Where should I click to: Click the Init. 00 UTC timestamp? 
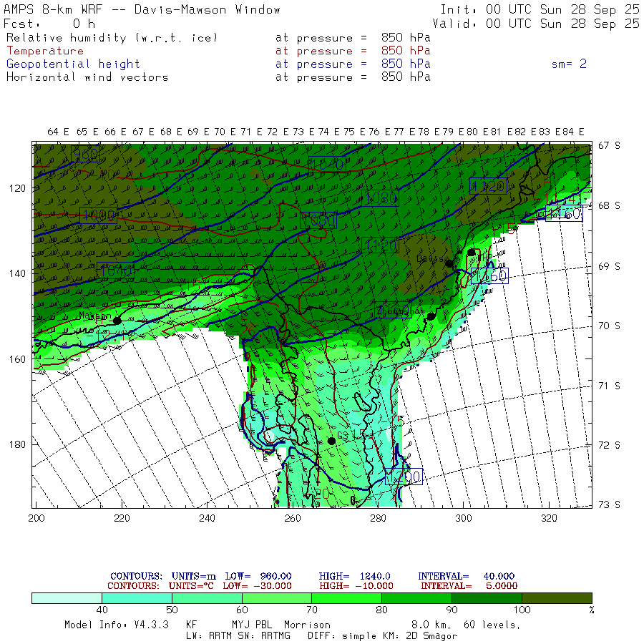540,10
